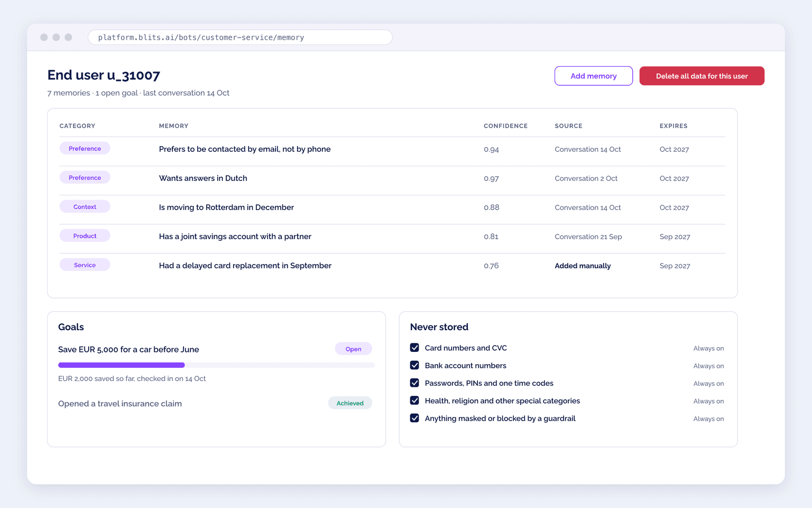Click the savings goal progress bar

[216, 365]
